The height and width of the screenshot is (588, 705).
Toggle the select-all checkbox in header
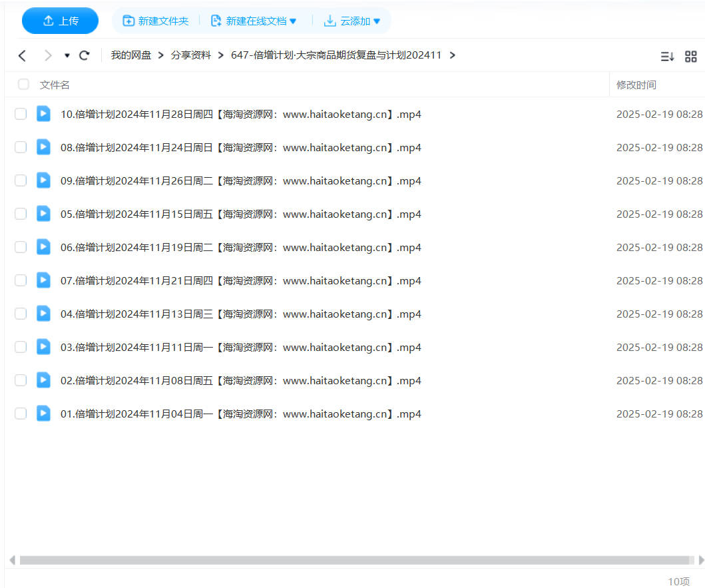pos(23,84)
